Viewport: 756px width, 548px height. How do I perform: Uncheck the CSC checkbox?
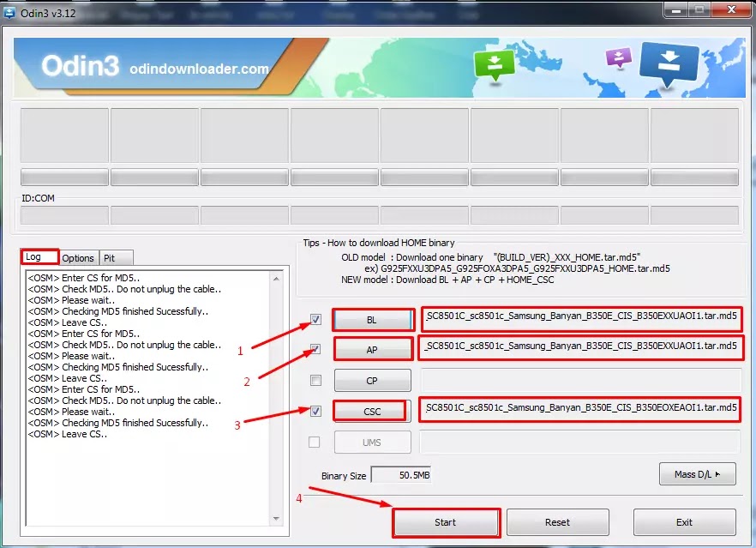(x=315, y=411)
